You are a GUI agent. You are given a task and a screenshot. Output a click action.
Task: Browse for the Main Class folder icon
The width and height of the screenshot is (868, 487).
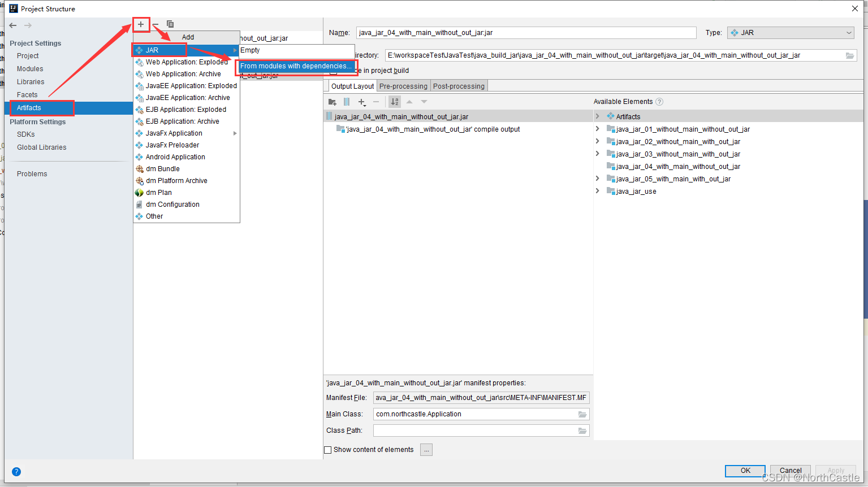coord(582,414)
